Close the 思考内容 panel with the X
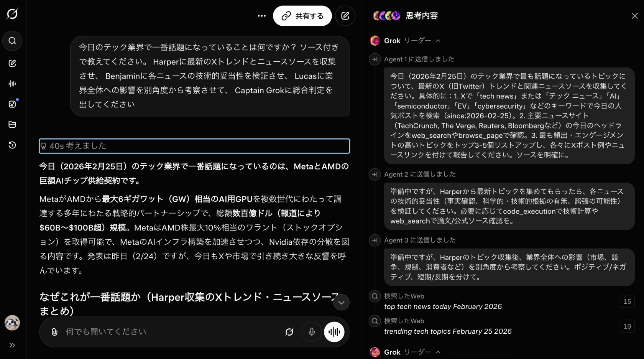Screen dimensions: 644x359 (635, 16)
